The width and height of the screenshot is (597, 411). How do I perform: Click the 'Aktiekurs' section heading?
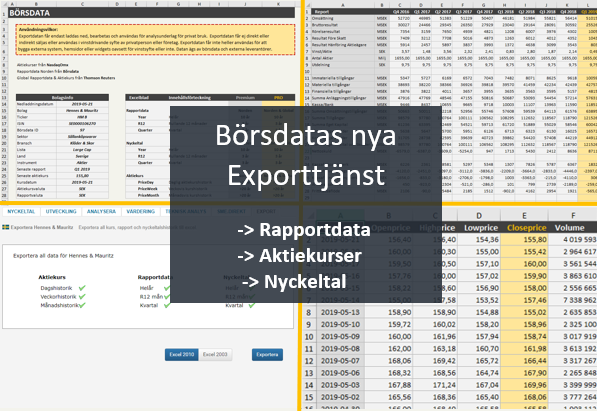[x=52, y=277]
